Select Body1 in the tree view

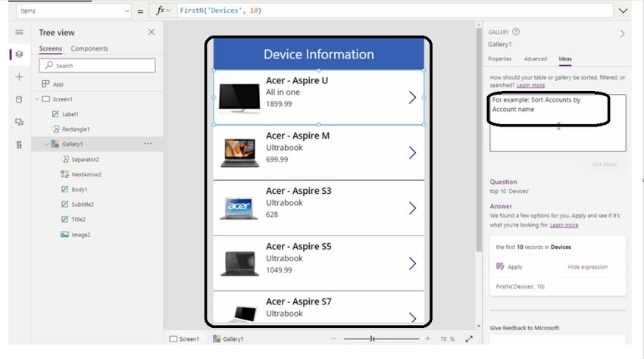point(80,189)
